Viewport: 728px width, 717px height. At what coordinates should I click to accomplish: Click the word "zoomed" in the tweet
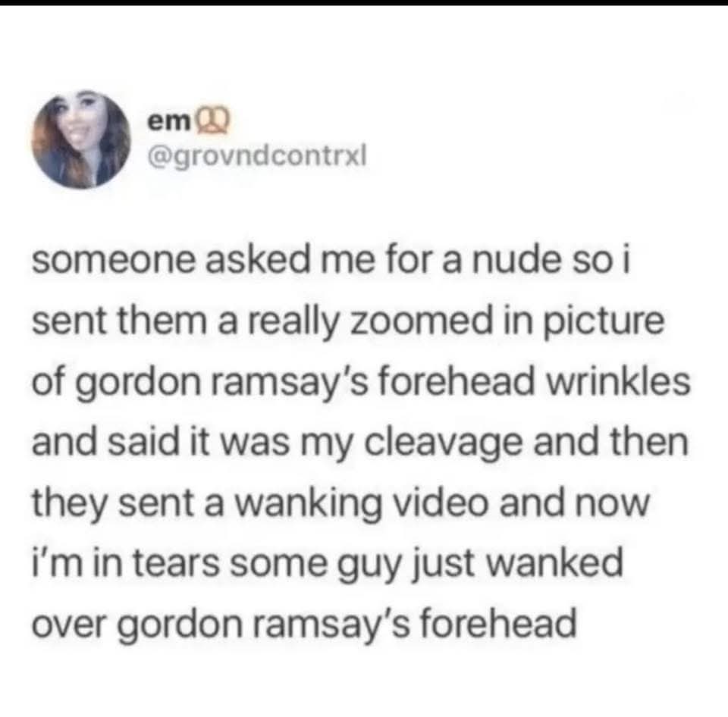tap(421, 321)
